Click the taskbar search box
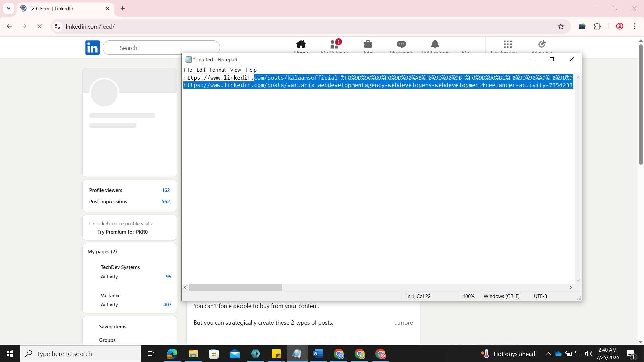 [x=80, y=354]
